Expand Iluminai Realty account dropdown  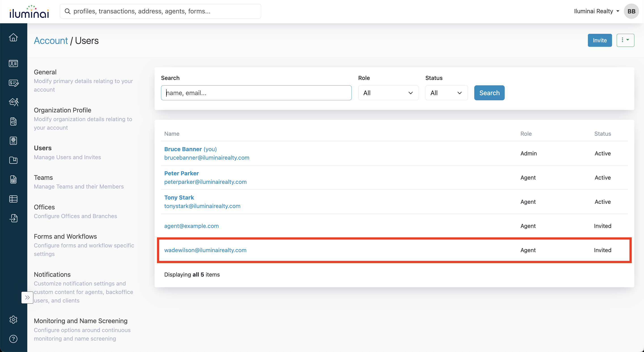pos(596,11)
